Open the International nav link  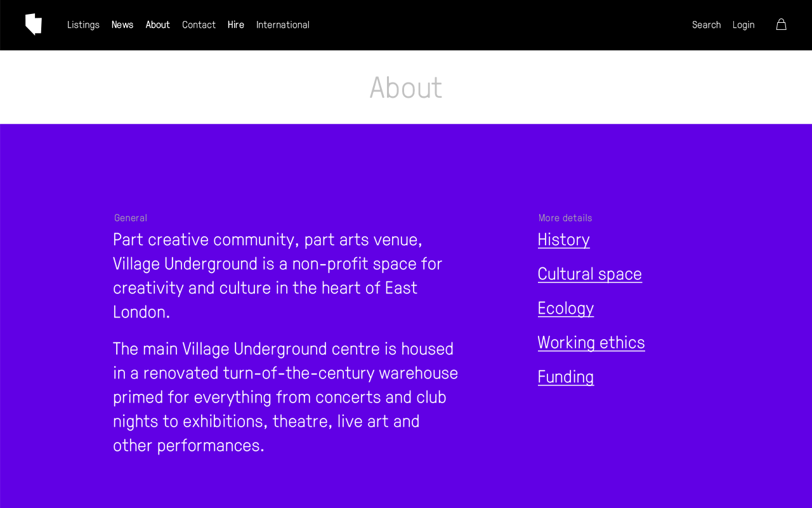[x=283, y=25]
